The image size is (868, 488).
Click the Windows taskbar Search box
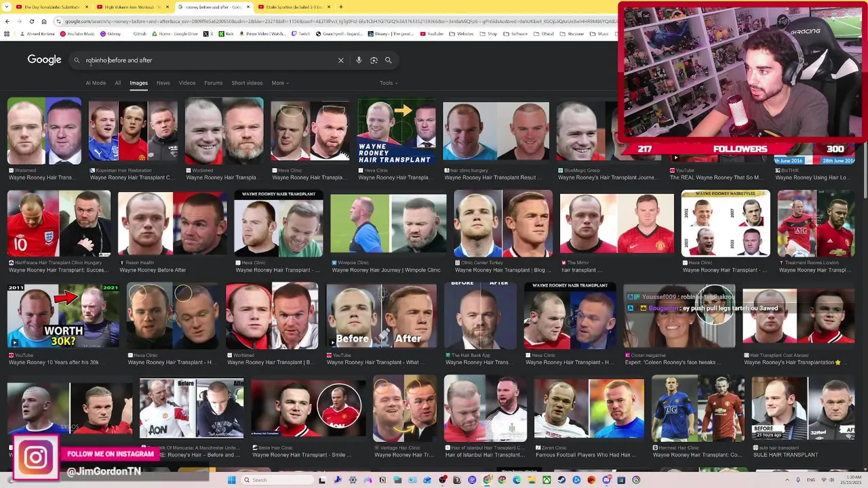click(x=277, y=480)
